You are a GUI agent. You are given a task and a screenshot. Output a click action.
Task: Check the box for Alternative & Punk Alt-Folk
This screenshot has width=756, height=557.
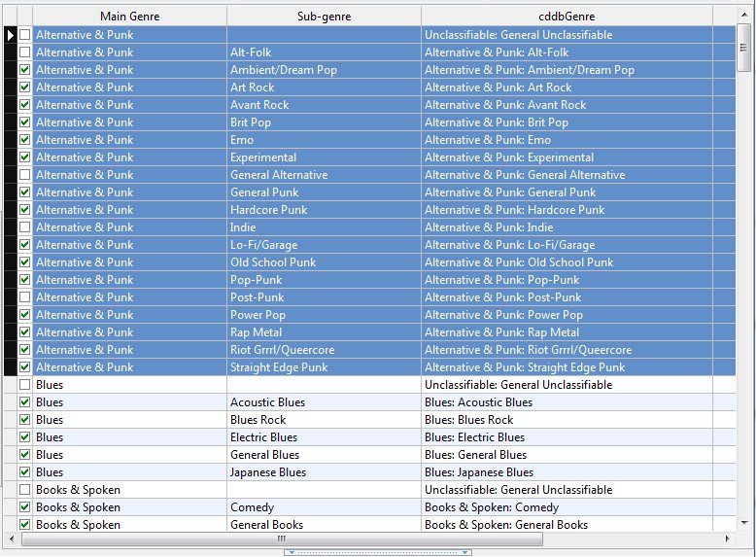25,52
